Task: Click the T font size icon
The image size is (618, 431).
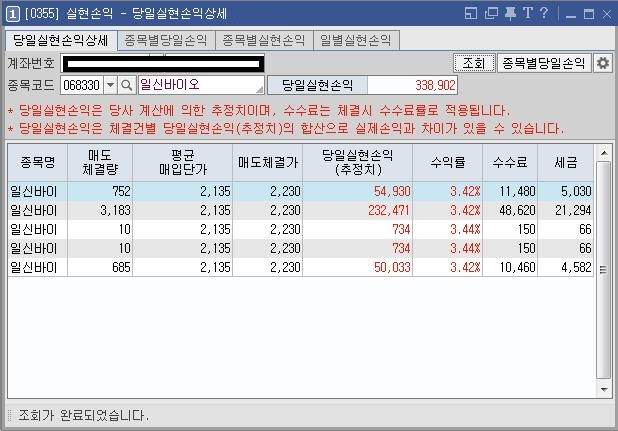Action: pyautogui.click(x=528, y=13)
